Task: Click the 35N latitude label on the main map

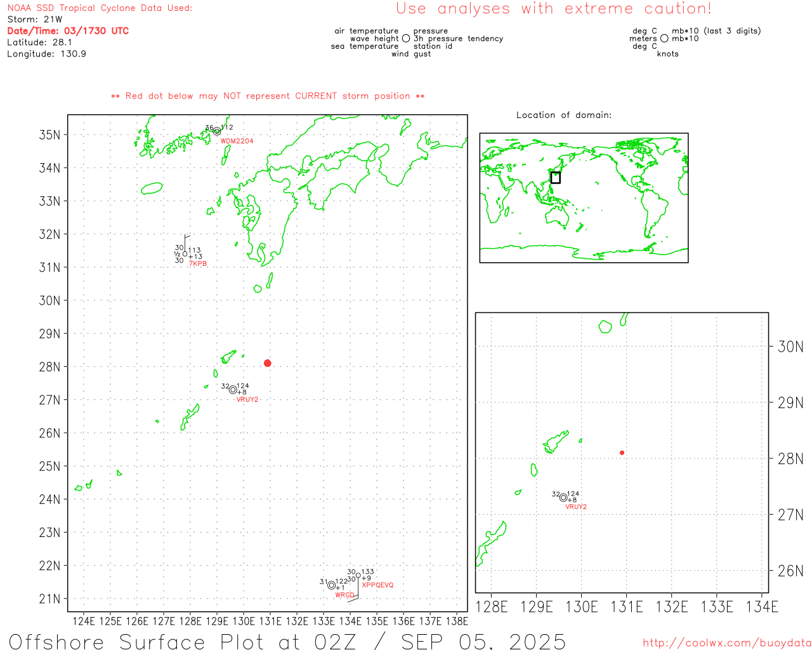Action: pos(50,135)
